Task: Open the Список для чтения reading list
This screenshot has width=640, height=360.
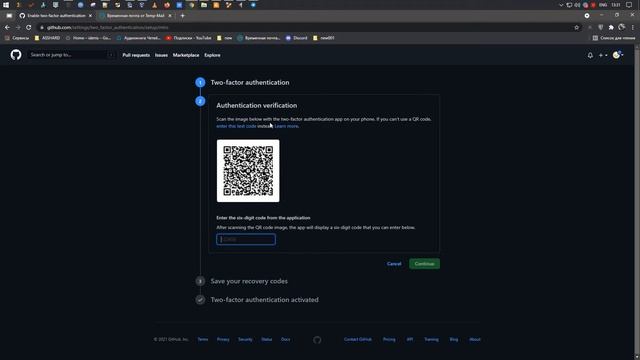Action: (x=614, y=38)
